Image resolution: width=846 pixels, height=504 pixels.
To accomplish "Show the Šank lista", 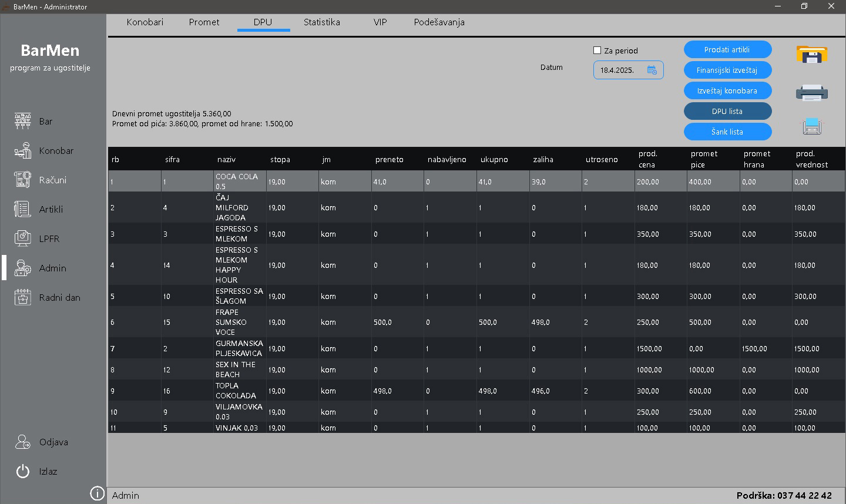I will point(727,132).
